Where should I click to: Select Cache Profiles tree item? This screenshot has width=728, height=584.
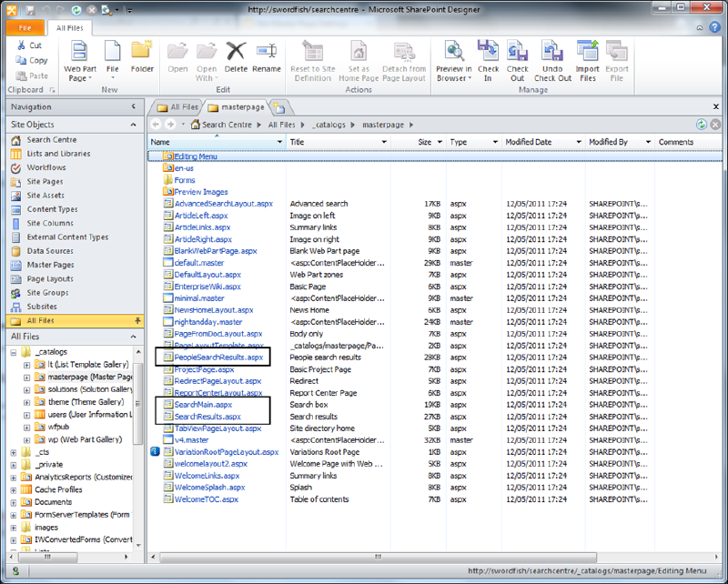pyautogui.click(x=58, y=489)
